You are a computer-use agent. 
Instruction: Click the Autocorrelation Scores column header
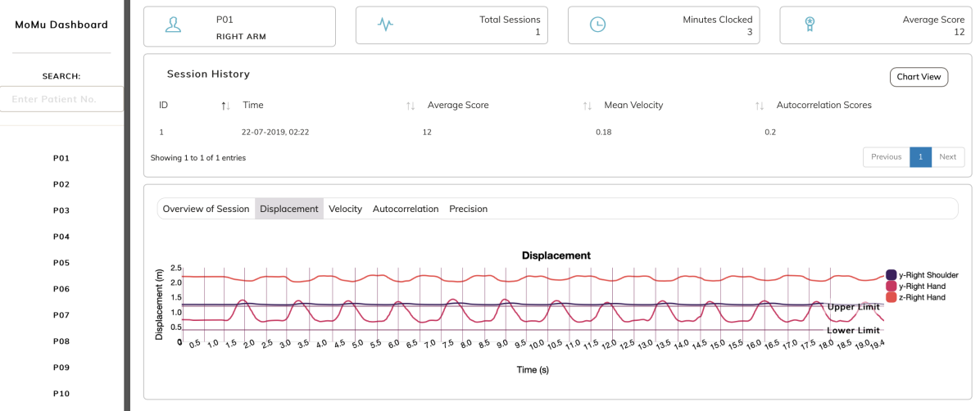tap(823, 106)
